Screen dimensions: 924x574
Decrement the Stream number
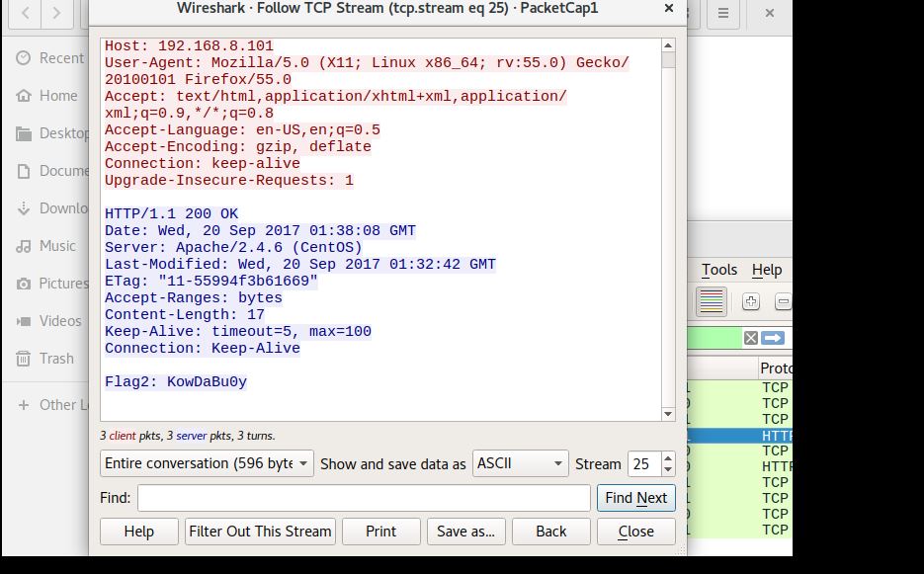pos(668,469)
